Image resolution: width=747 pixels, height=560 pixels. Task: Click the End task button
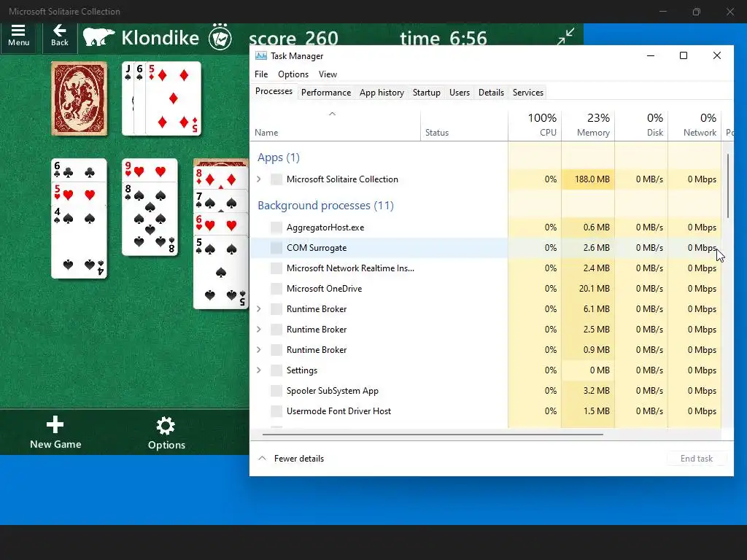tap(697, 459)
